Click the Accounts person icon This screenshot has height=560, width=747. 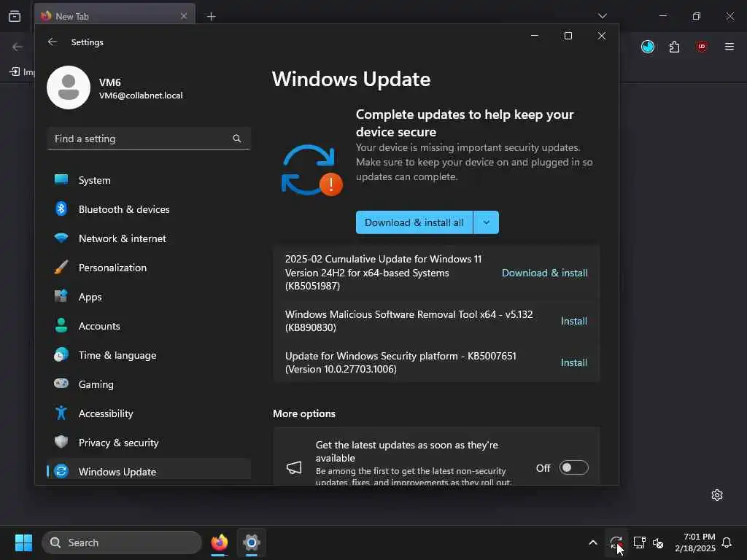(x=61, y=325)
